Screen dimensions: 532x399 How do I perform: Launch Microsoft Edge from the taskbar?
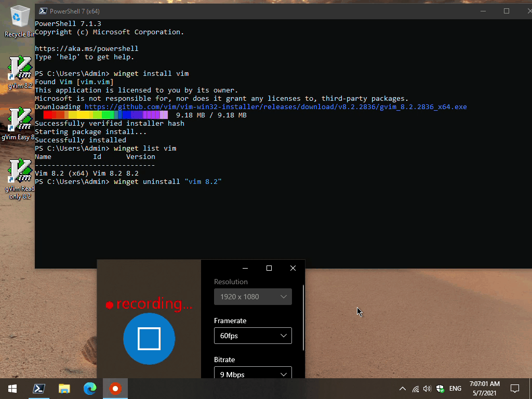pos(90,389)
